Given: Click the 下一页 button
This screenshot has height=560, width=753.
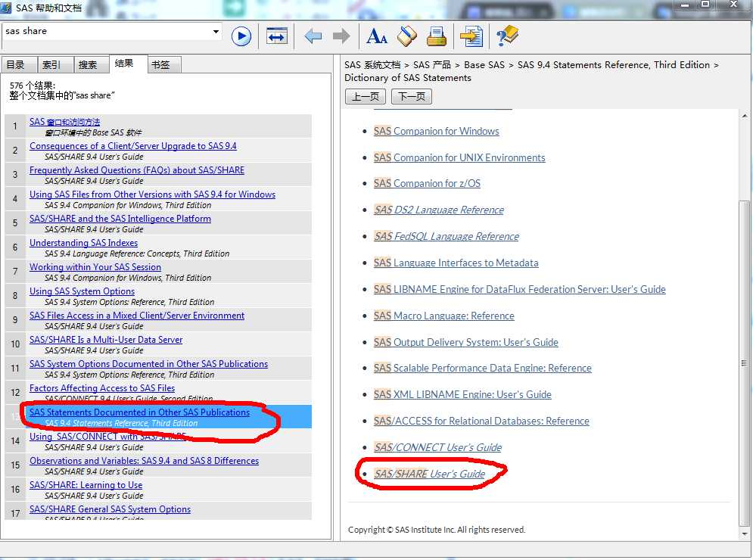Looking at the screenshot, I should [x=412, y=97].
